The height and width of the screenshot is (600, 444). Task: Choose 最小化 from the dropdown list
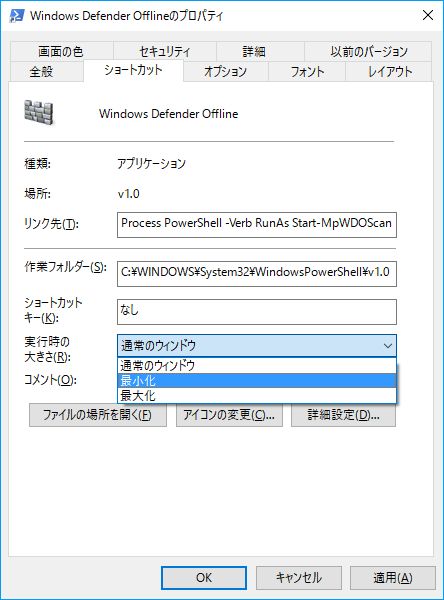[257, 381]
